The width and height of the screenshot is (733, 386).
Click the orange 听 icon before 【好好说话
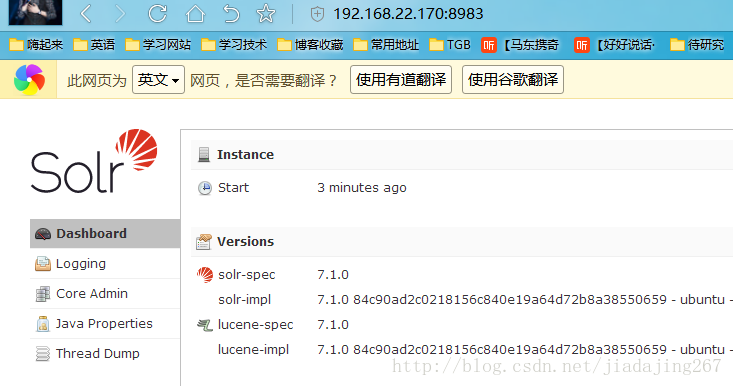[x=582, y=45]
